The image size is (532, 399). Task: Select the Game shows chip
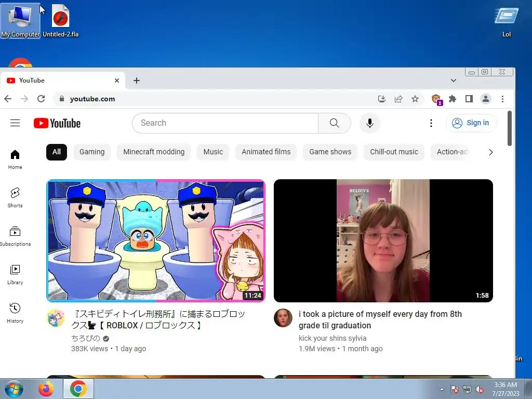point(330,152)
